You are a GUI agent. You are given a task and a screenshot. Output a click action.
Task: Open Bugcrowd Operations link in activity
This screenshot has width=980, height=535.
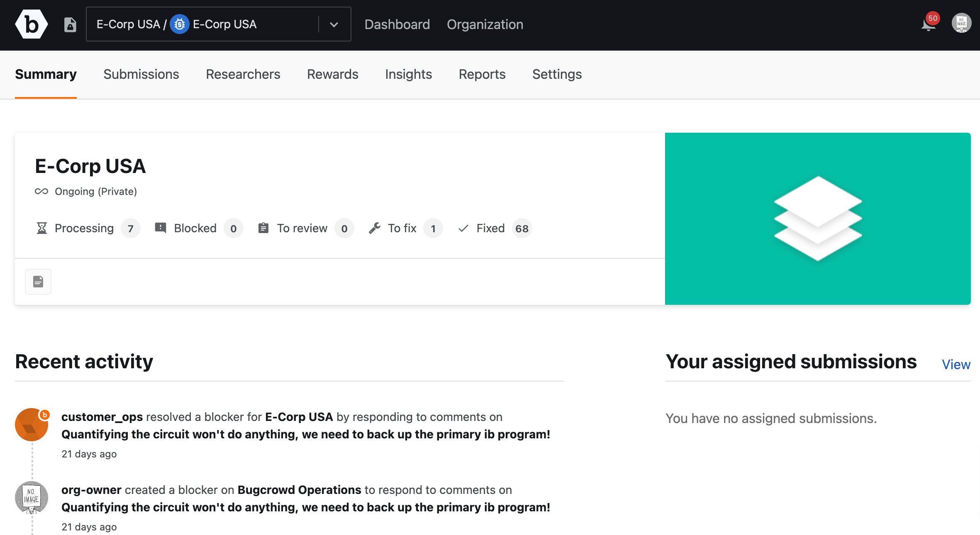click(299, 490)
